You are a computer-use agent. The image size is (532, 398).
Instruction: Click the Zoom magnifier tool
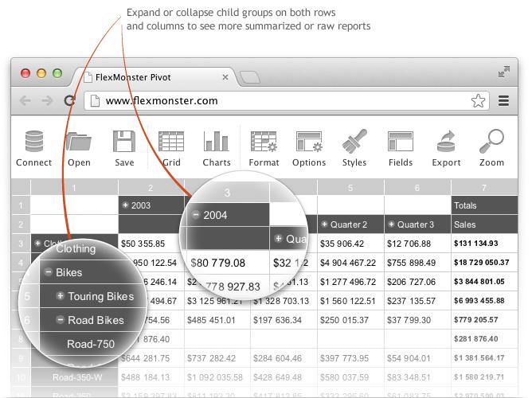point(491,142)
